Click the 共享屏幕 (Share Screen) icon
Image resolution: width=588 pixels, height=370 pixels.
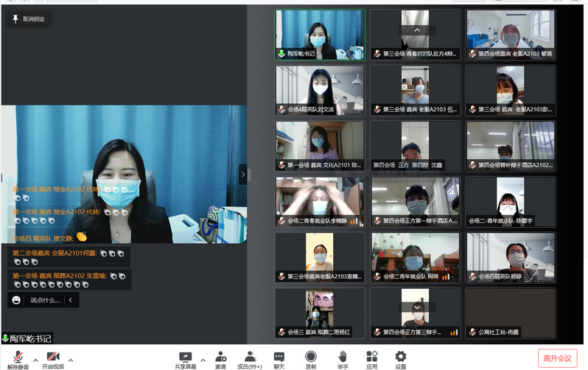tap(185, 357)
